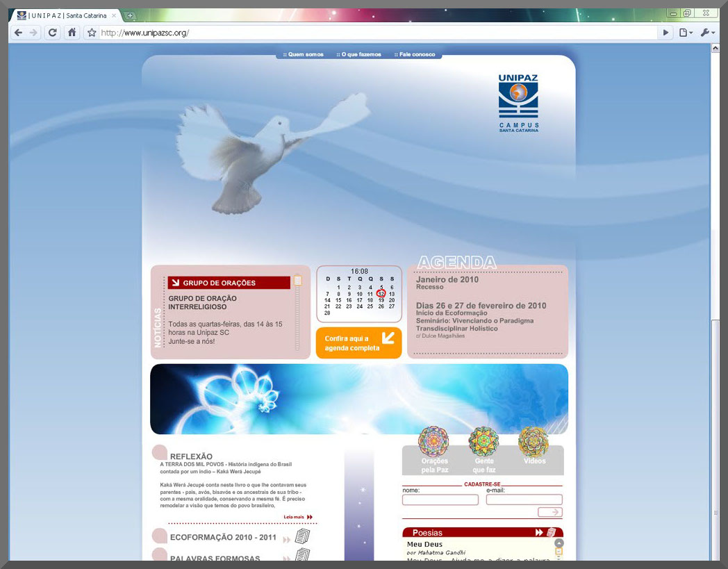Open the ECOFORMAÇÃO 2010 - 2011 link
This screenshot has height=569, width=728.
coord(223,538)
